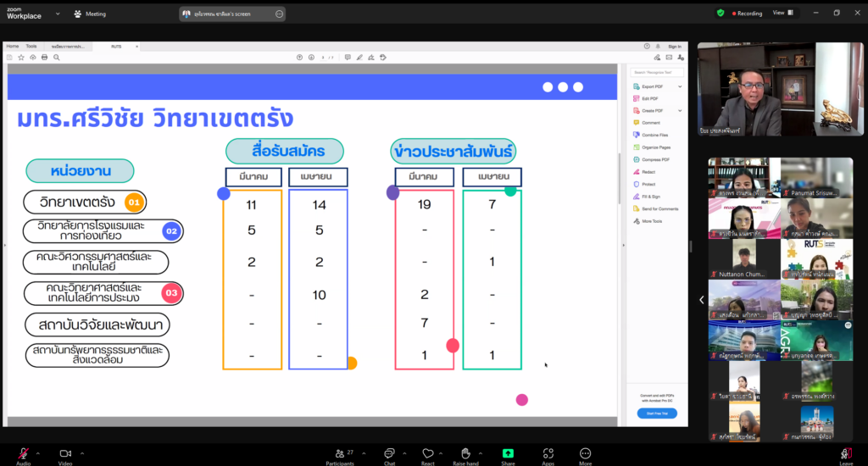Go to next page in Acrobat
868x466 pixels.
(312, 58)
